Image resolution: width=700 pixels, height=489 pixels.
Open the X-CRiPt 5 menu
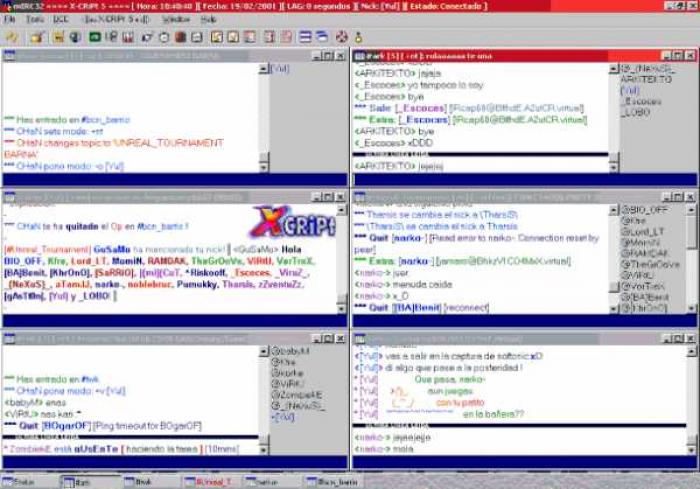(116, 19)
